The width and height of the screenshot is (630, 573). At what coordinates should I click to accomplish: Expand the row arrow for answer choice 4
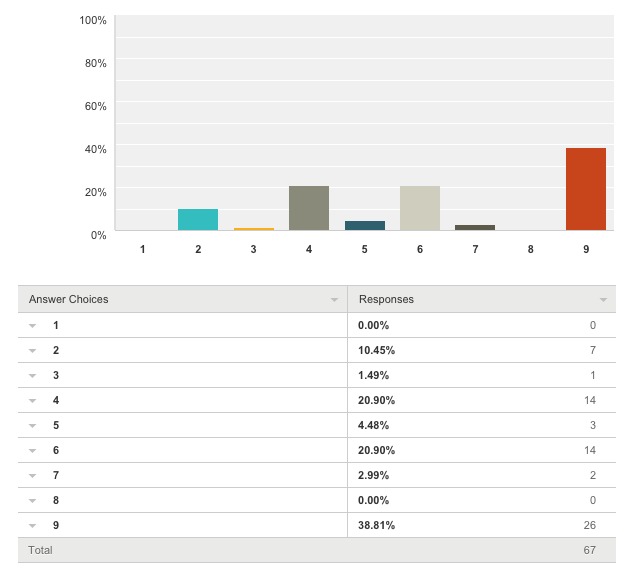[32, 401]
